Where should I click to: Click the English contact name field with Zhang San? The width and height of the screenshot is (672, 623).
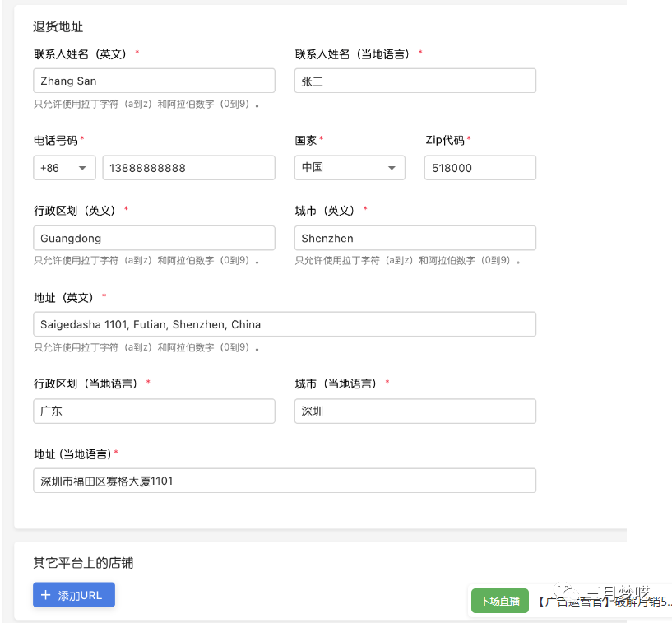154,81
